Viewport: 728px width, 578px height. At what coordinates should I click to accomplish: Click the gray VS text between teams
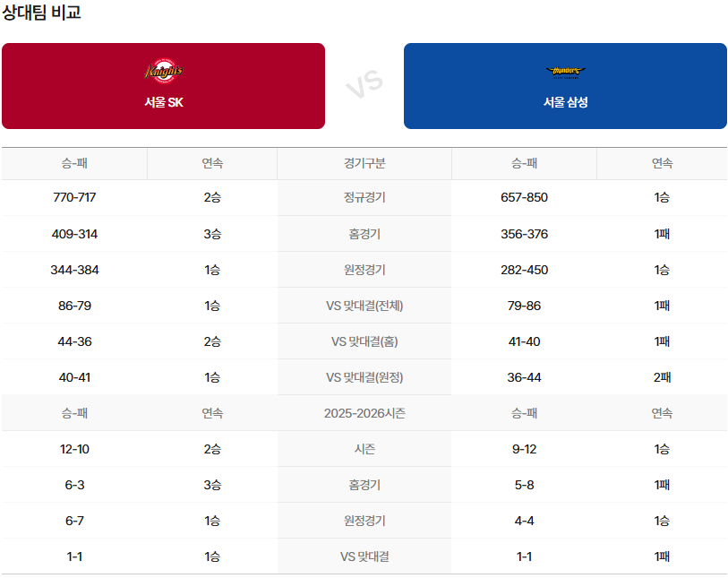364,85
